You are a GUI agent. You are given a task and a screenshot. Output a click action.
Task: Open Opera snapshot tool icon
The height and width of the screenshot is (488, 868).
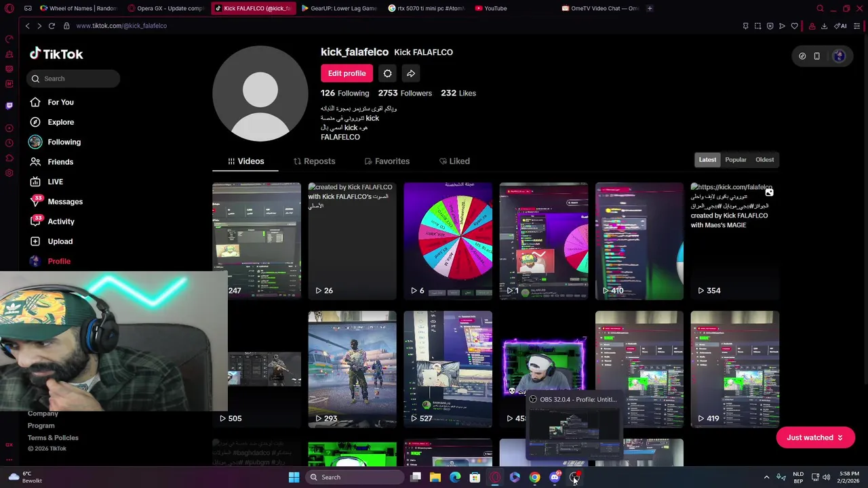[x=757, y=26]
